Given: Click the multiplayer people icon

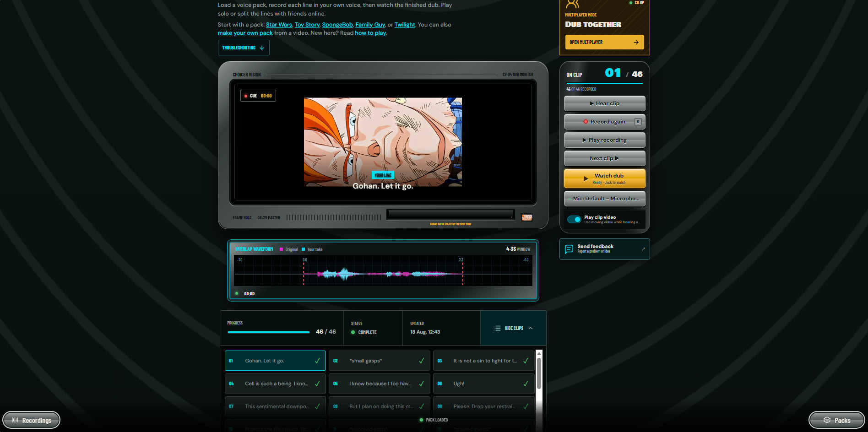Looking at the screenshot, I should point(572,4).
